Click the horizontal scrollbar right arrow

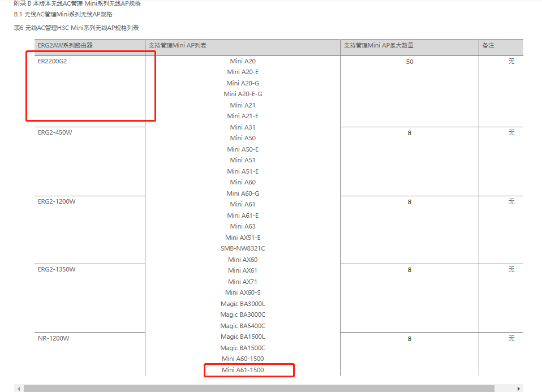coord(518,389)
